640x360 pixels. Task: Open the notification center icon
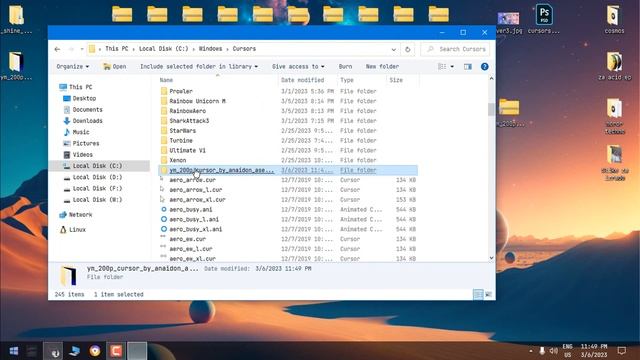[622, 351]
